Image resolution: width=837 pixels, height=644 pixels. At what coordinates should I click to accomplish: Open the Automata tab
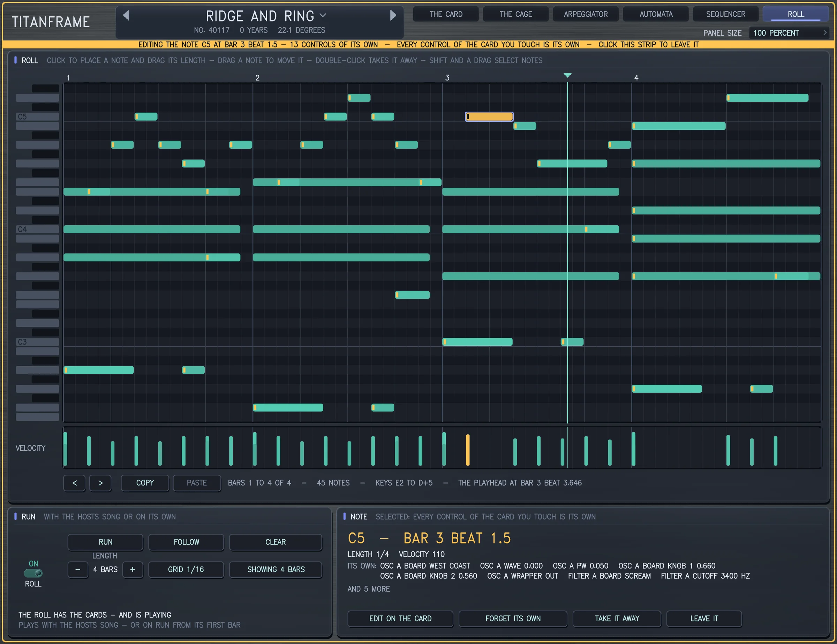coord(655,14)
